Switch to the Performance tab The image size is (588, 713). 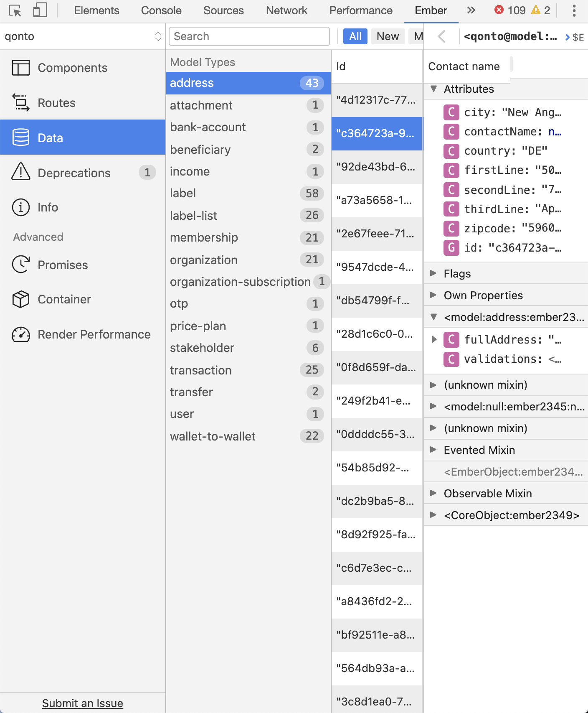(361, 10)
